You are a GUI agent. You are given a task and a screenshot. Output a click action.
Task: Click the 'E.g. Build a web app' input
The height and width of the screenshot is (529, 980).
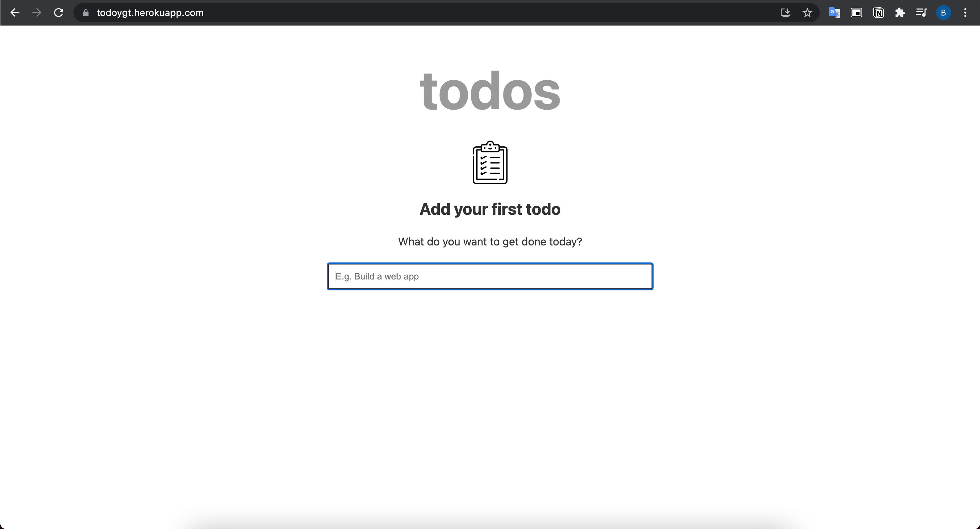[x=490, y=276]
